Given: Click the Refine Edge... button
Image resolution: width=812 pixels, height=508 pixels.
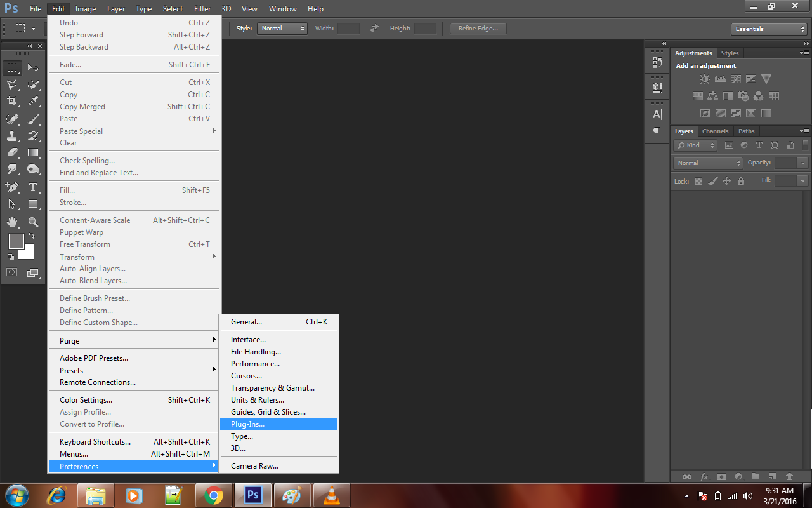Looking at the screenshot, I should tap(478, 29).
